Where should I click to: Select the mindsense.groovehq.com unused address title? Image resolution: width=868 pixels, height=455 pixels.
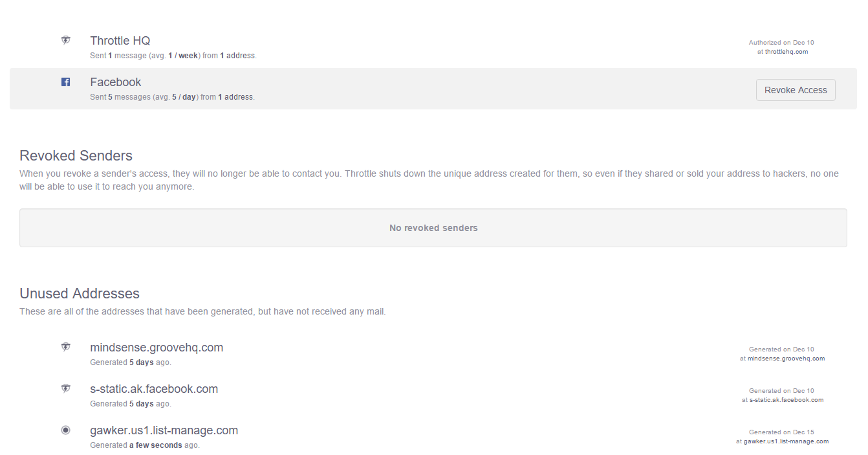(x=157, y=348)
